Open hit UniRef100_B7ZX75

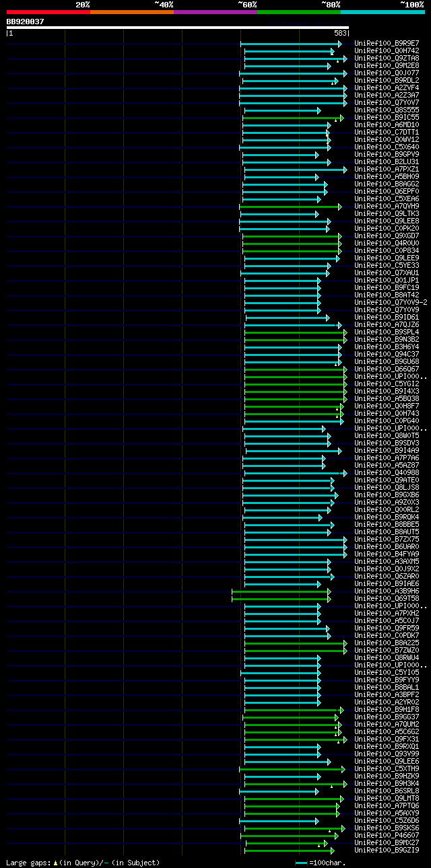(387, 539)
